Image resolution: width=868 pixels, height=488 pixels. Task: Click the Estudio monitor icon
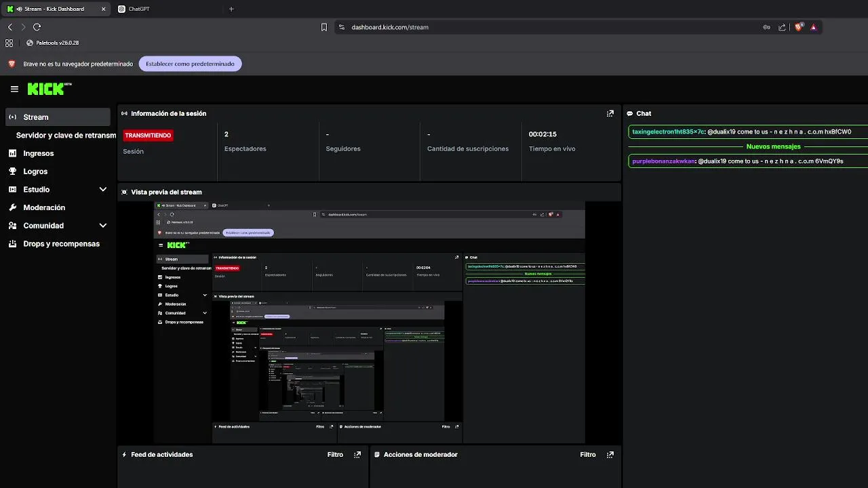tap(12, 190)
